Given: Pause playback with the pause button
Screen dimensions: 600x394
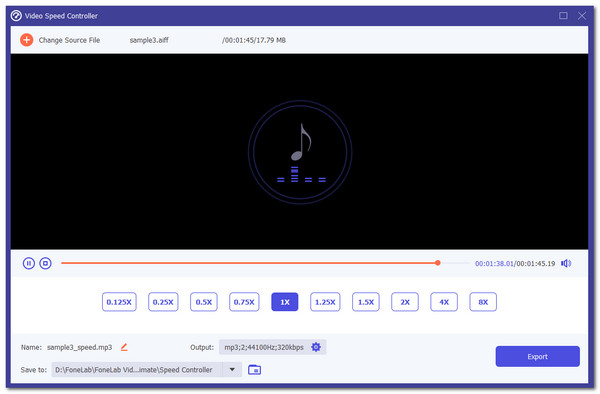Looking at the screenshot, I should tap(29, 263).
